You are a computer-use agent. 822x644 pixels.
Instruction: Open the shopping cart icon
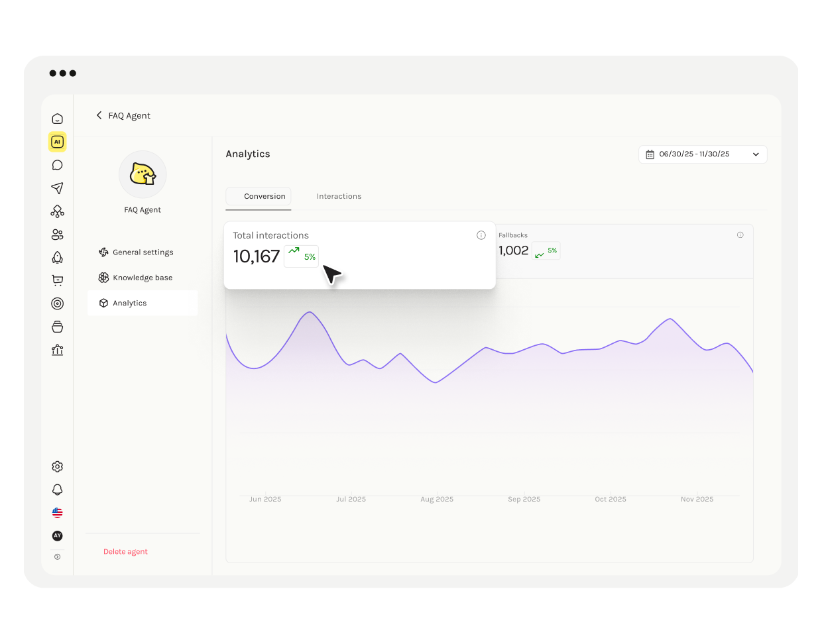pyautogui.click(x=58, y=280)
